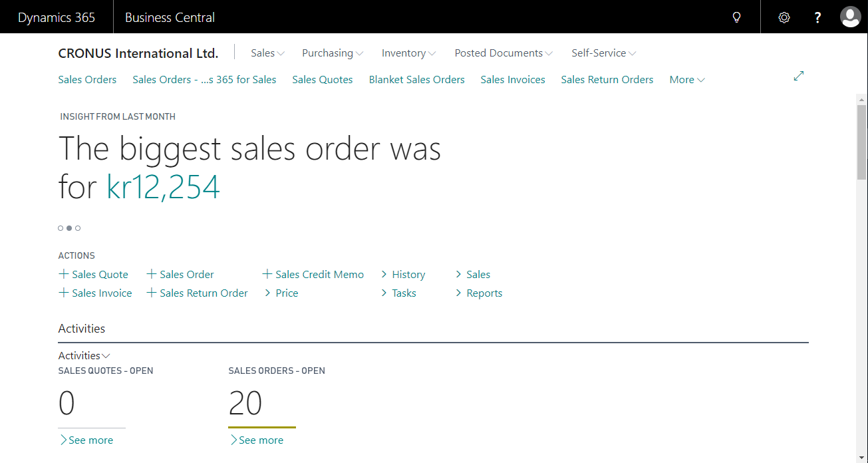Open the settings gear icon
The image size is (868, 463).
(784, 17)
